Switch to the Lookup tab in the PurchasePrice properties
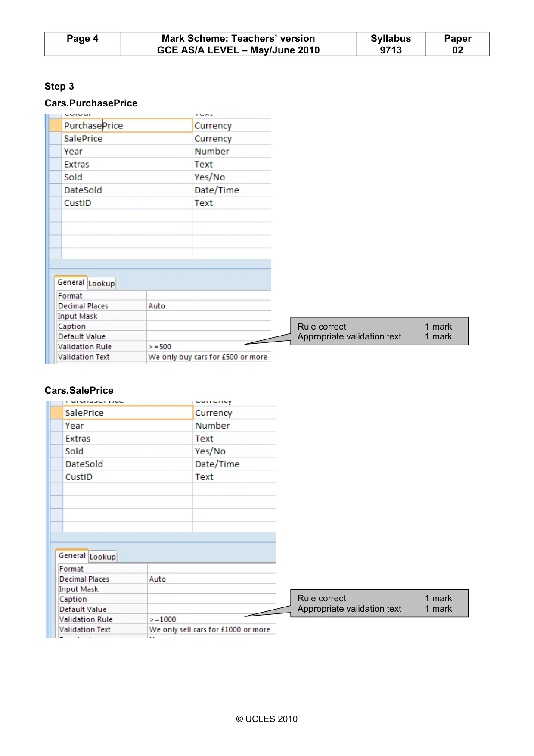The image size is (534, 756). 102,283
